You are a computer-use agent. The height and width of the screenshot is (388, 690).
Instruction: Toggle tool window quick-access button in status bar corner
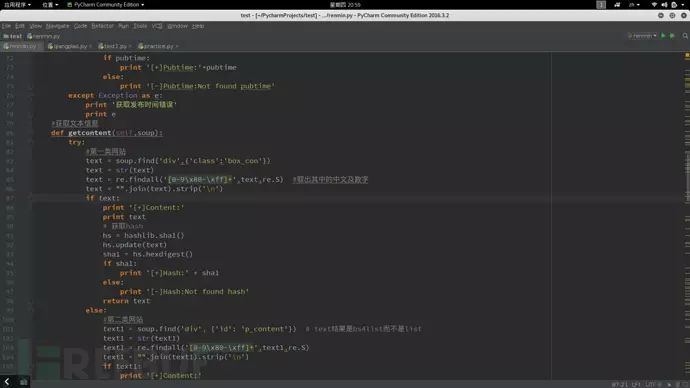[x=23, y=382]
